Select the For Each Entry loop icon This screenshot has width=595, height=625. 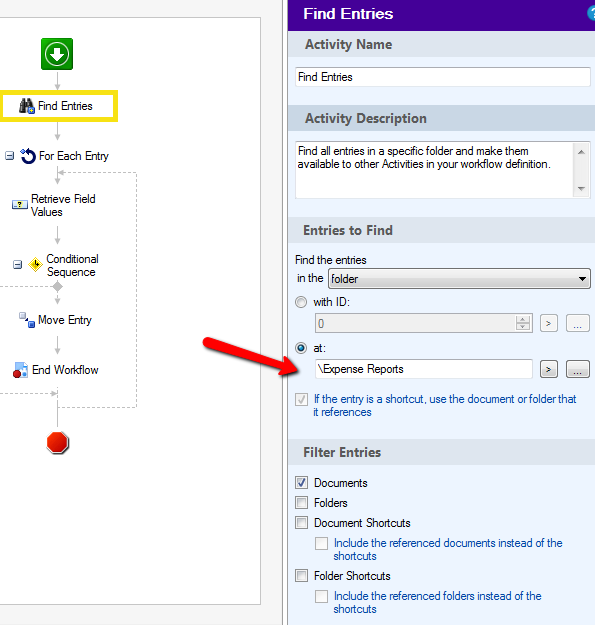pos(28,156)
